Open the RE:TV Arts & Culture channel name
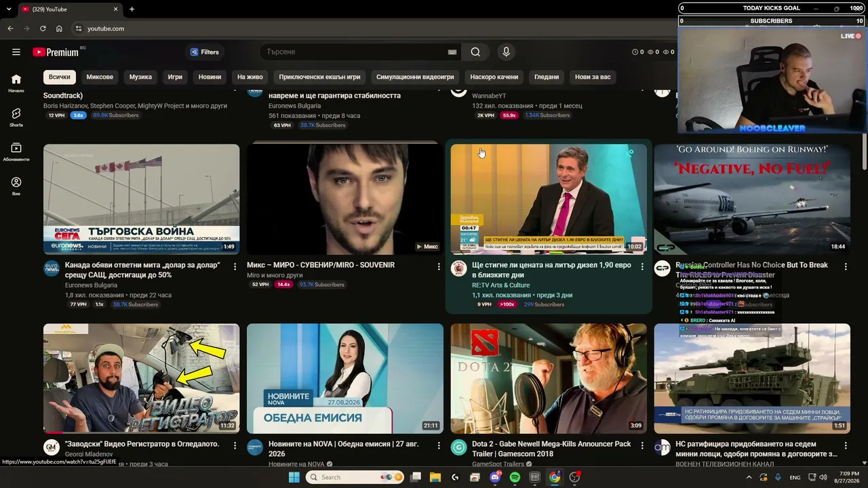This screenshot has height=488, width=868. click(501, 285)
